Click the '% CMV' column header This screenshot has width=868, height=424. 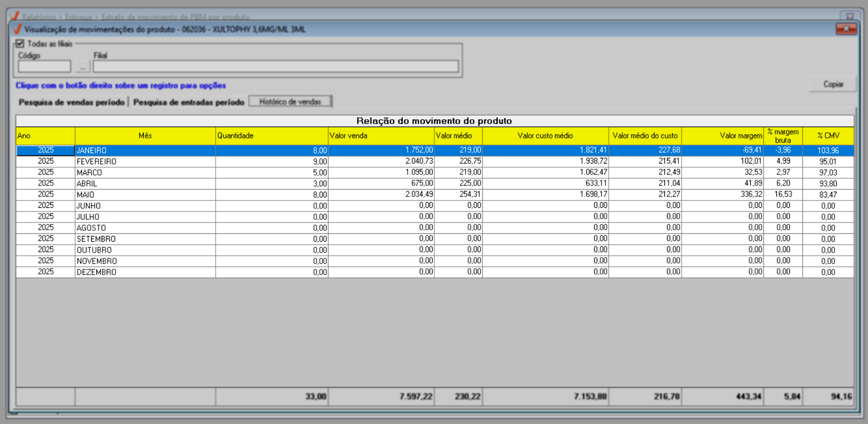[828, 136]
